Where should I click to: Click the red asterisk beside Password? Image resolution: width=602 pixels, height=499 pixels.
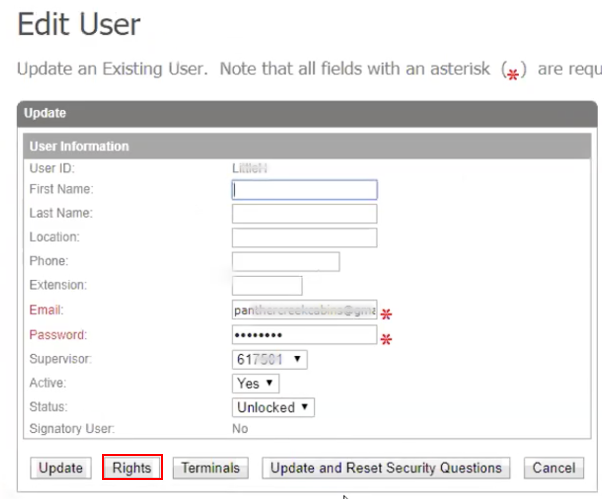(386, 338)
